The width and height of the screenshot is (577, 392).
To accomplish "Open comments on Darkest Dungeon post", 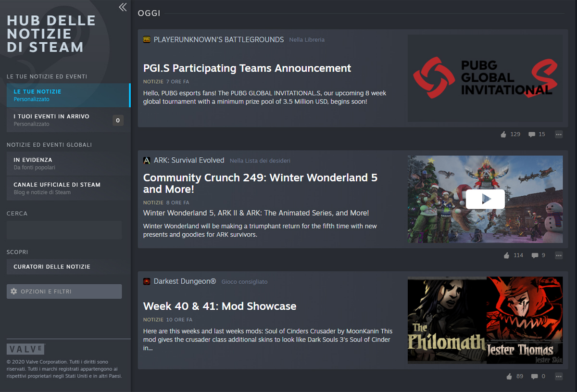I will pyautogui.click(x=535, y=377).
